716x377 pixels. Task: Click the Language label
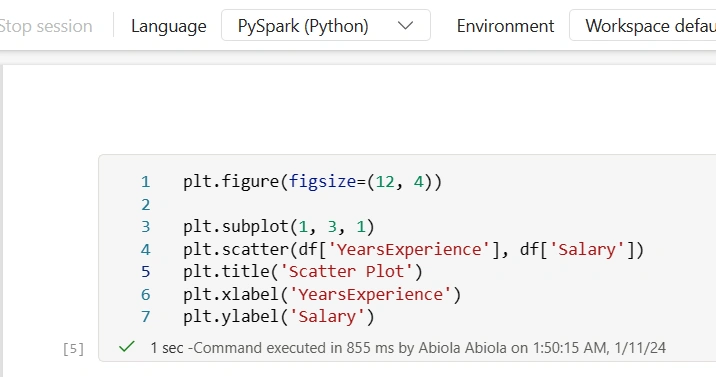[x=168, y=26]
